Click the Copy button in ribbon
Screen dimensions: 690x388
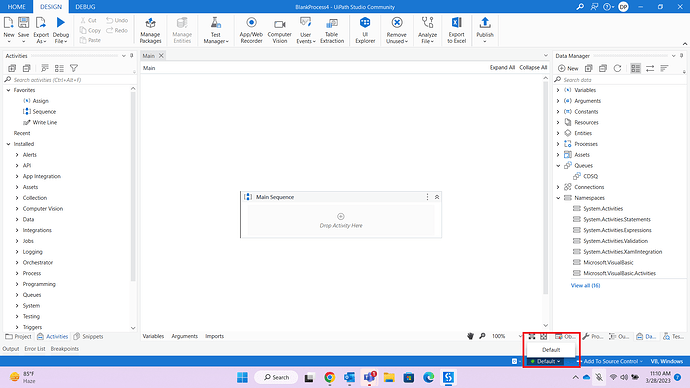coord(91,30)
